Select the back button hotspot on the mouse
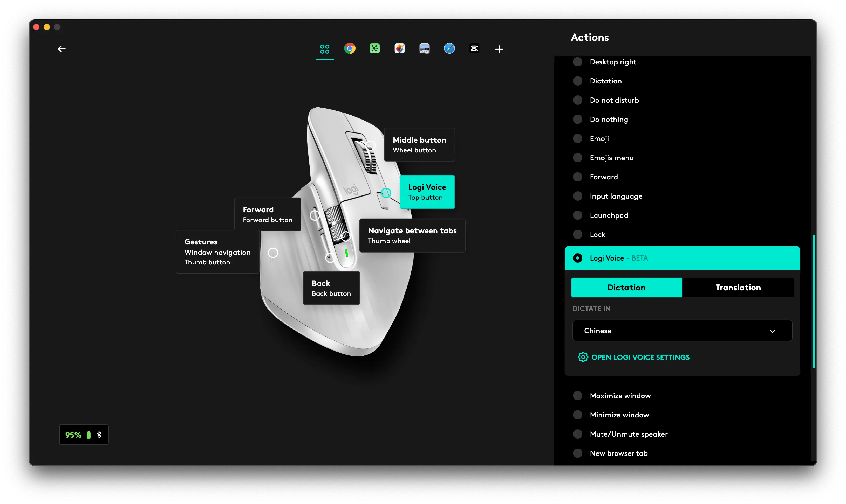The width and height of the screenshot is (846, 504). click(x=330, y=258)
